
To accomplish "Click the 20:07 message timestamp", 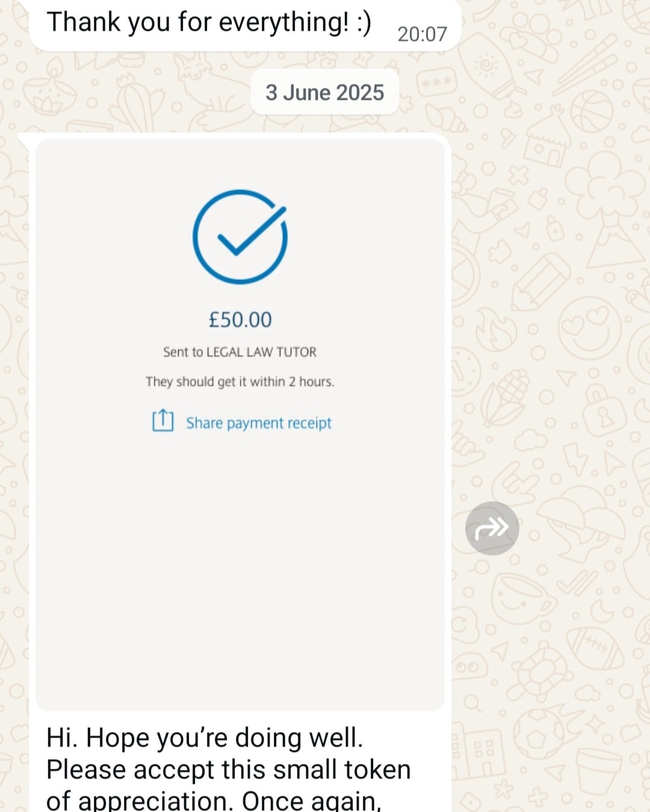I will (x=422, y=34).
